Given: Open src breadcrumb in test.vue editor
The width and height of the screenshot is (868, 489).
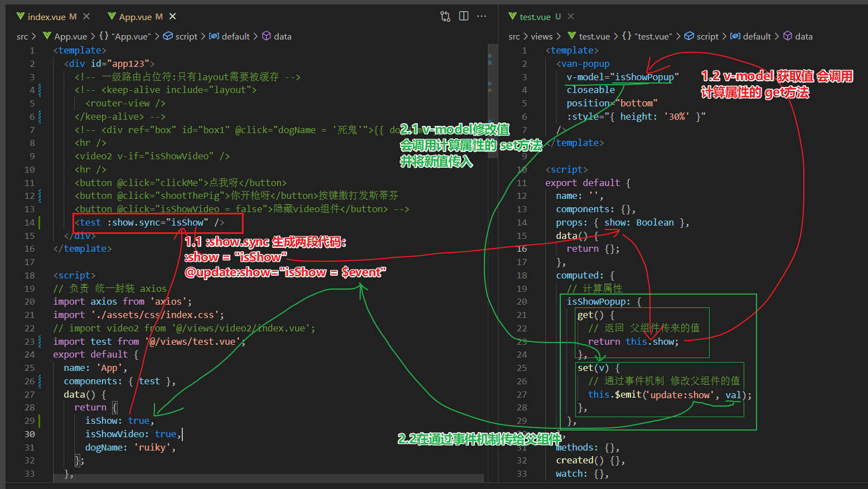Looking at the screenshot, I should (x=514, y=36).
